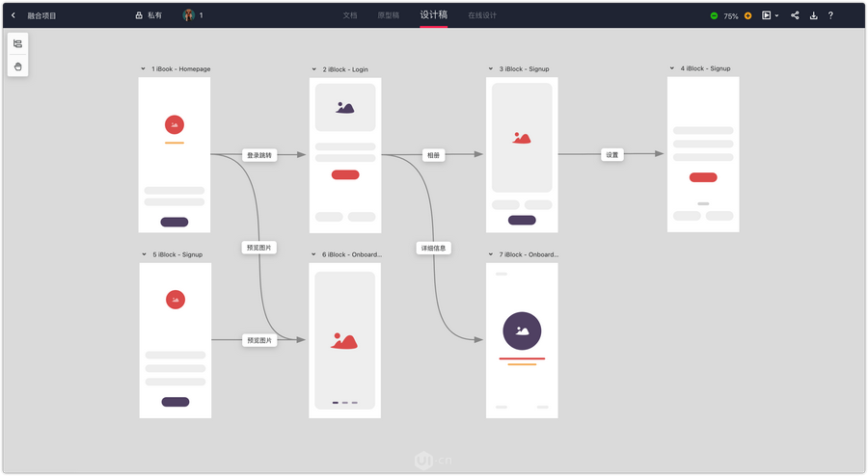Select the 设计稿 tab

(x=433, y=14)
